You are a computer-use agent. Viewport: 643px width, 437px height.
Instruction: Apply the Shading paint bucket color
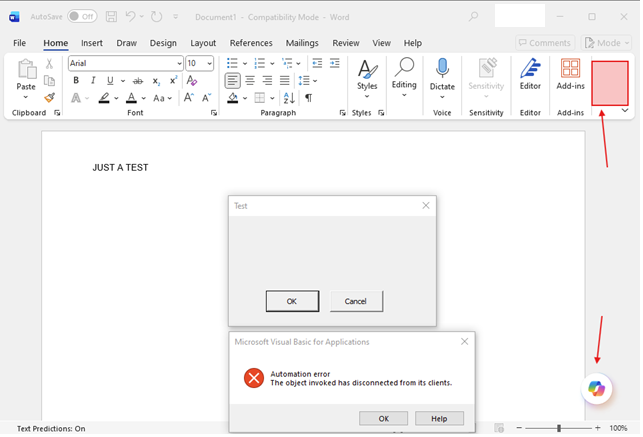tap(233, 98)
